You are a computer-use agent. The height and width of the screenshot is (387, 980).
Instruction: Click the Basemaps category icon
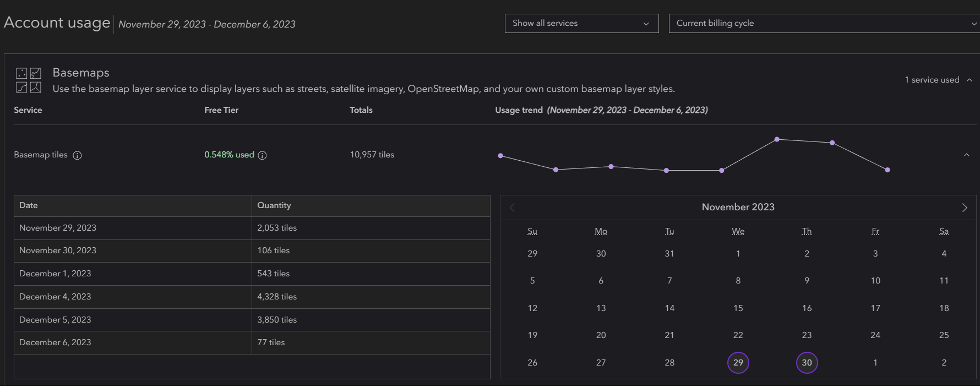pyautogui.click(x=29, y=80)
